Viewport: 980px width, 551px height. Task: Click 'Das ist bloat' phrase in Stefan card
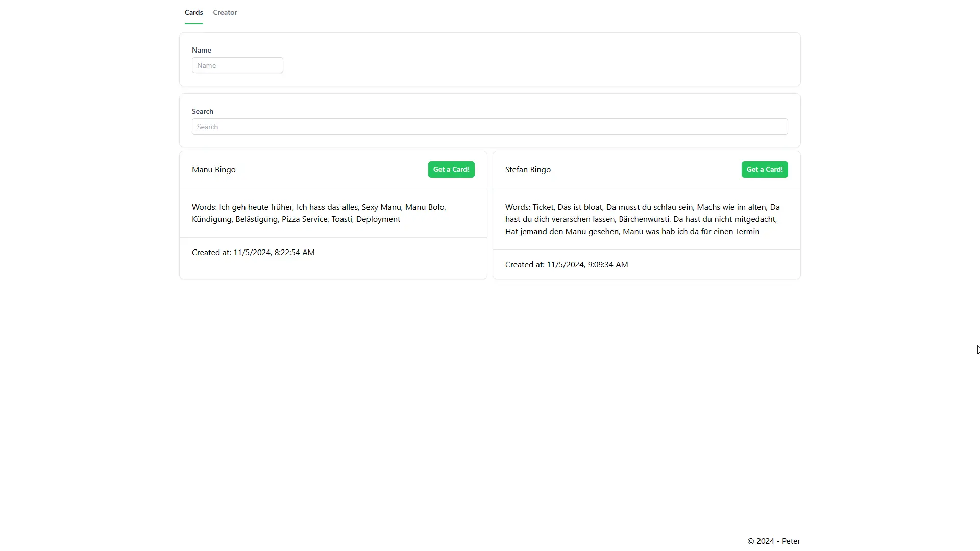[579, 207]
